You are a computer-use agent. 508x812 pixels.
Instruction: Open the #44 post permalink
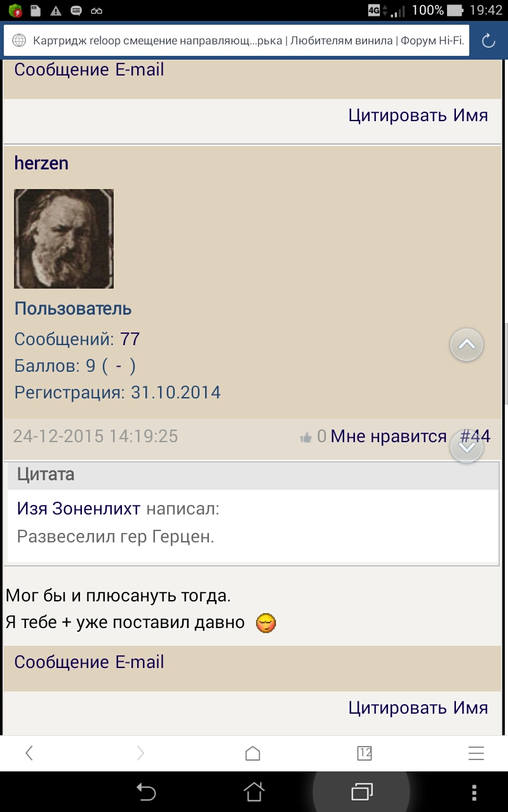(475, 436)
